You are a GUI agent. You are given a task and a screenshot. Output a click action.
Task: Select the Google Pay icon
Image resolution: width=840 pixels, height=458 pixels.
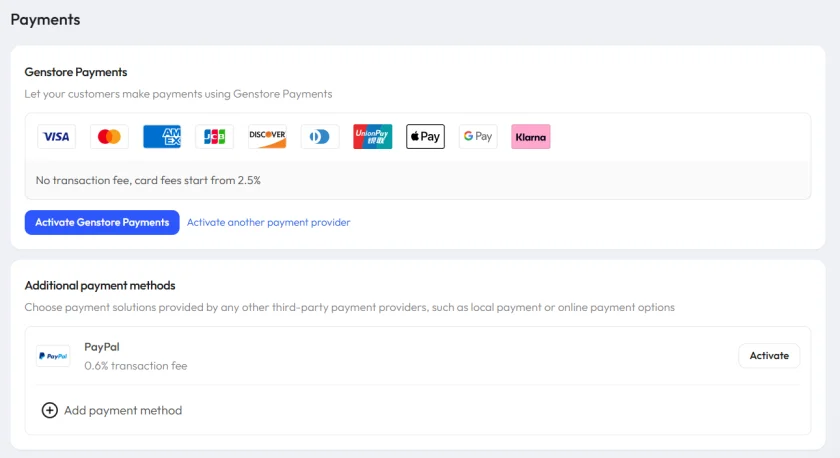click(478, 137)
